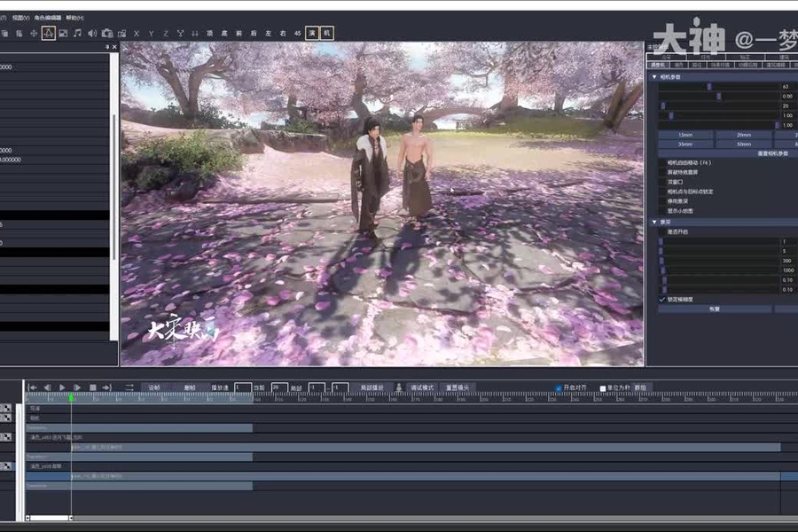Open the 角色编辑器 menu

tap(49, 17)
